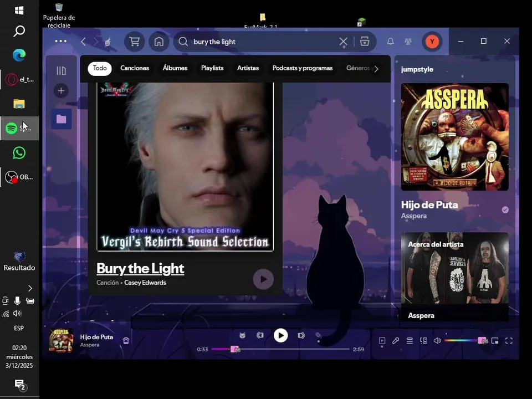This screenshot has width=532, height=399.
Task: Switch to full screen view
Action: tap(509, 341)
